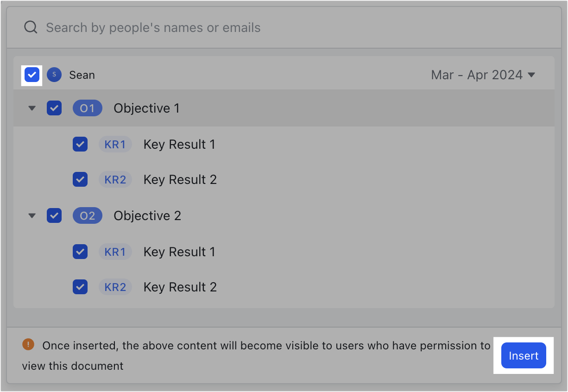
Task: Click the search magnifier icon
Action: (x=31, y=27)
